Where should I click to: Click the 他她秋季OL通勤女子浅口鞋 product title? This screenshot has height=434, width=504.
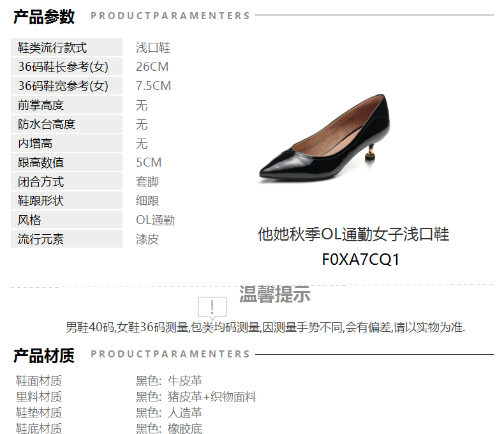click(353, 234)
